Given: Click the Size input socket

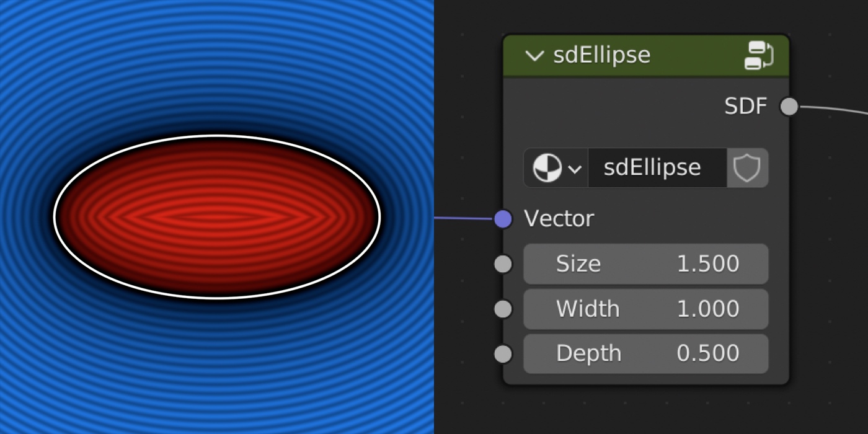Looking at the screenshot, I should 503,264.
